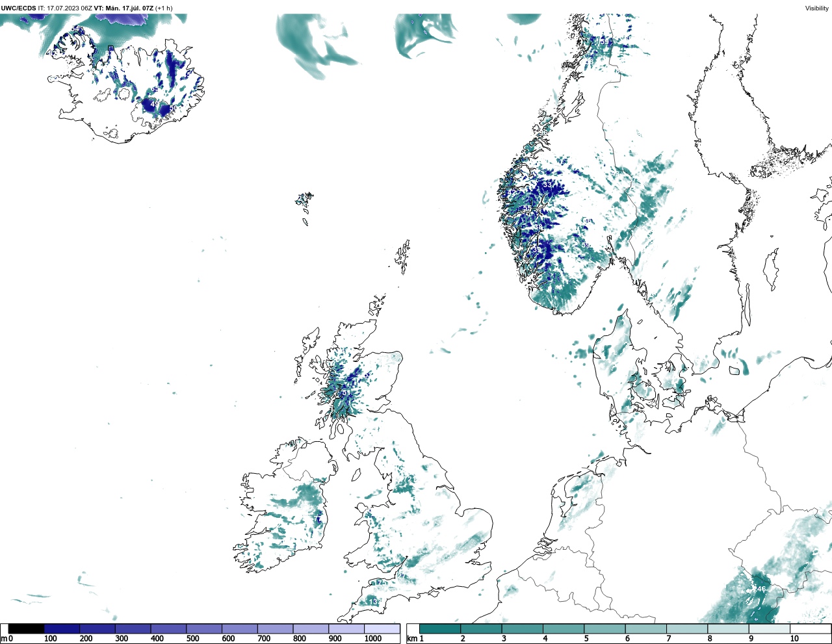Click the UWC/ECDS header text
This screenshot has height=644, width=832.
[x=18, y=8]
